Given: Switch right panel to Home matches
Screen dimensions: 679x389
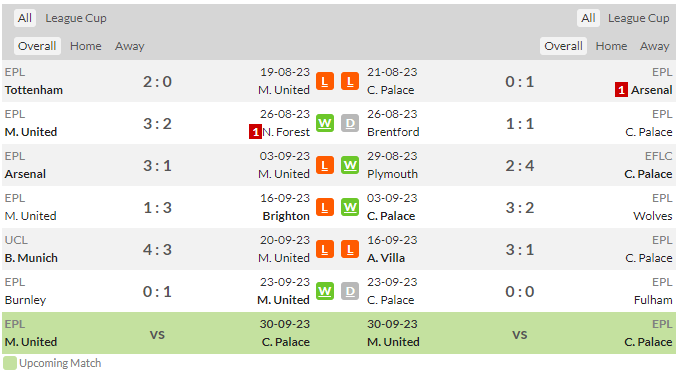Looking at the screenshot, I should 611,46.
